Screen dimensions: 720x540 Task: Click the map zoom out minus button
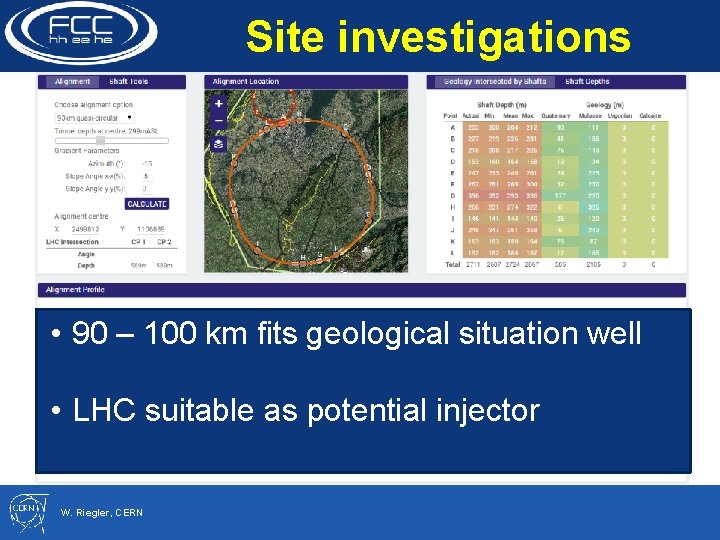click(x=219, y=121)
